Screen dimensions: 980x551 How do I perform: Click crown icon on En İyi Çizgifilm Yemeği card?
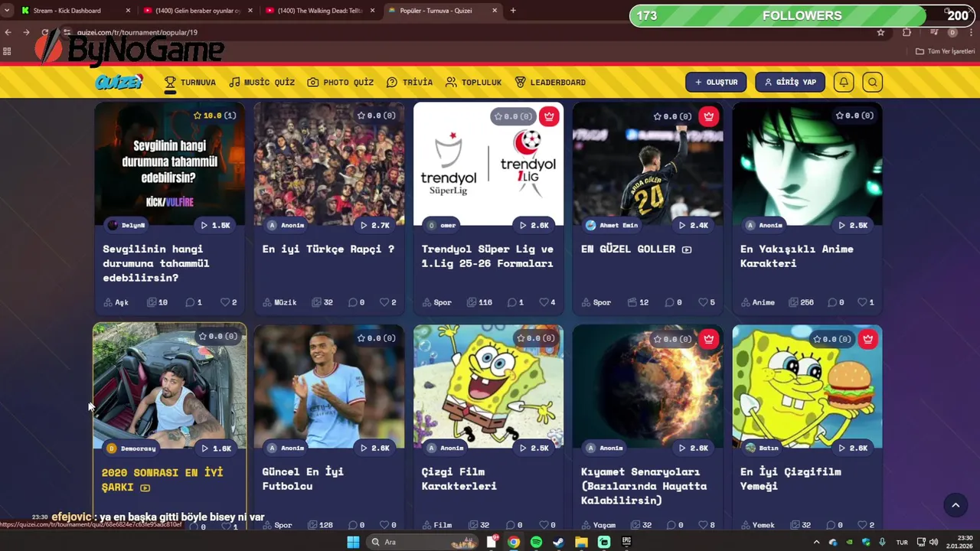coord(867,339)
